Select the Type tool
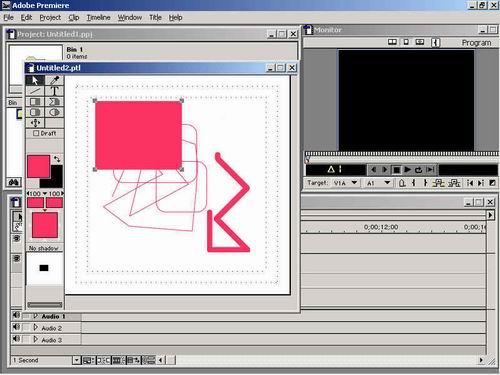500x375 pixels. click(x=54, y=91)
